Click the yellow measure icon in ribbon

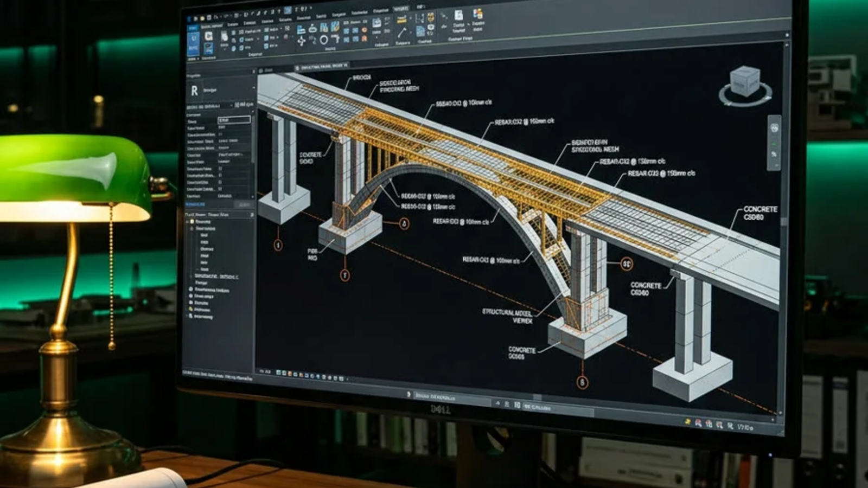click(x=402, y=19)
